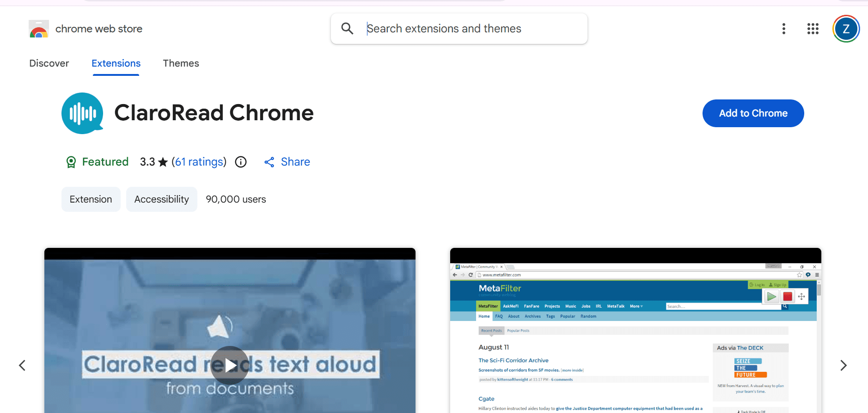Select the Extensions tab
Image resolution: width=868 pixels, height=413 pixels.
(x=116, y=63)
